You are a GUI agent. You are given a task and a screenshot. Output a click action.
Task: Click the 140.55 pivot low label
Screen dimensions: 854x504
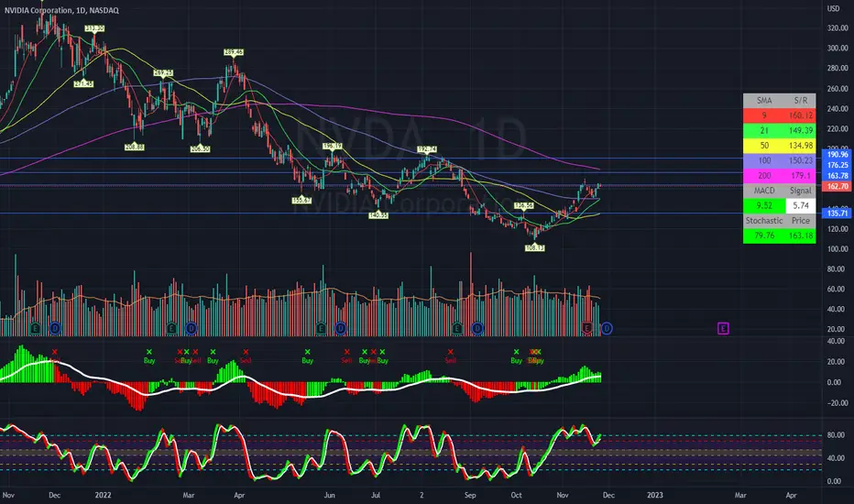378,215
